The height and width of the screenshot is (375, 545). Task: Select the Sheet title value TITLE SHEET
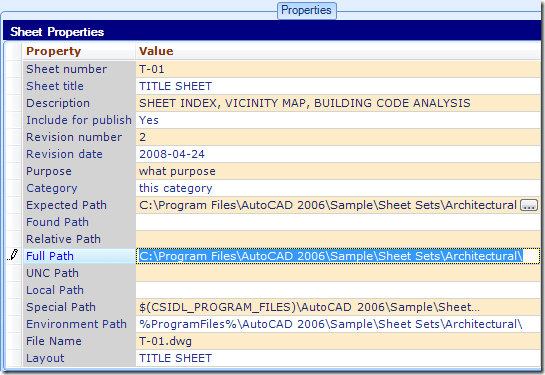pyautogui.click(x=176, y=86)
